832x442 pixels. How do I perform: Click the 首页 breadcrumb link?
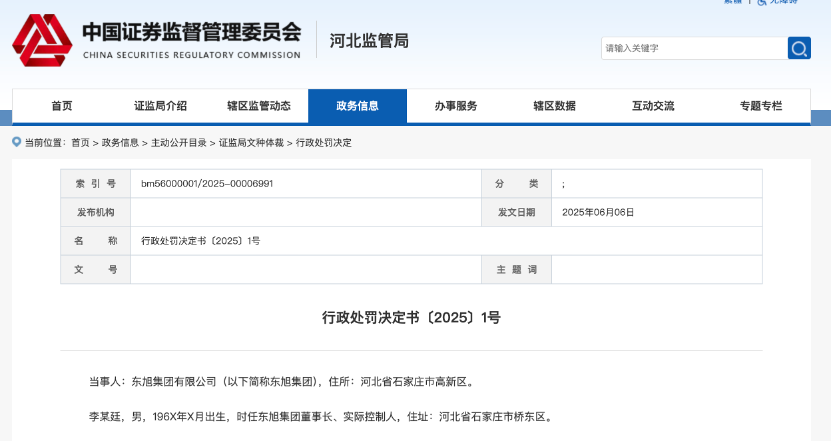(x=80, y=143)
